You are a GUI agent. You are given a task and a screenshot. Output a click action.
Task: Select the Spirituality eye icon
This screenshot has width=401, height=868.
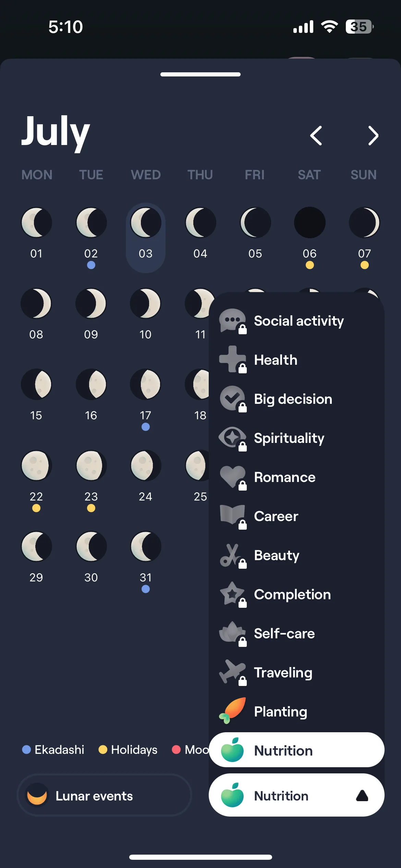pos(232,438)
